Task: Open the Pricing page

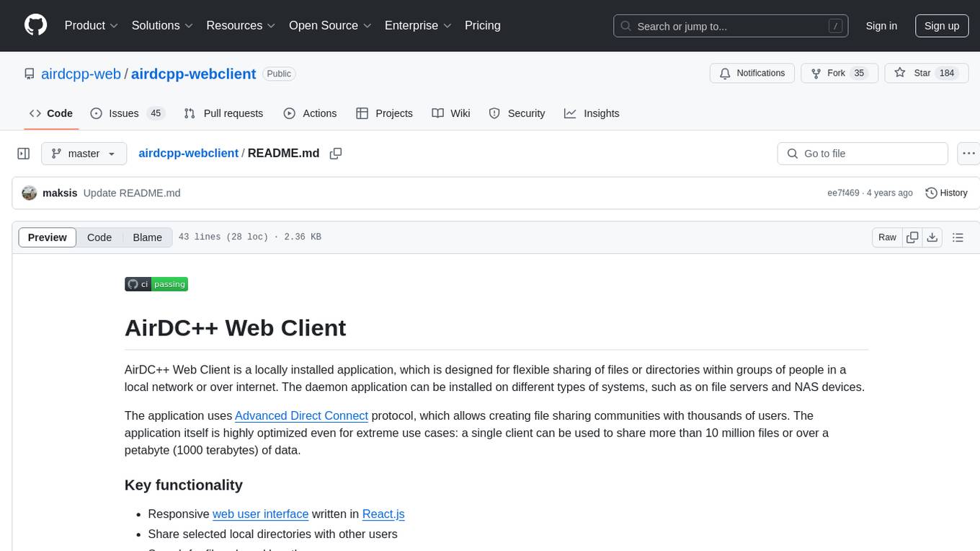Action: (483, 25)
